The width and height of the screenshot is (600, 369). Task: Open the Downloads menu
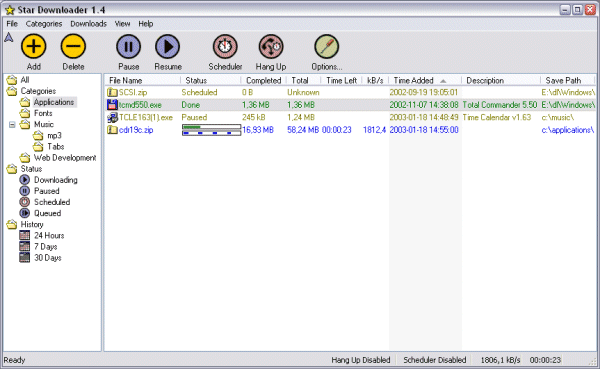(88, 24)
